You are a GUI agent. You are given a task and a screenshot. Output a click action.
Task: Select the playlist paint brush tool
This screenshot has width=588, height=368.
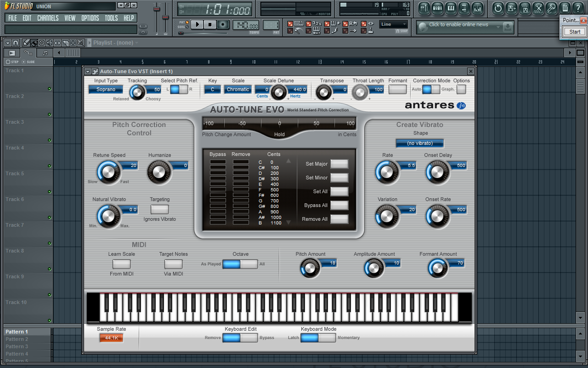(34, 43)
